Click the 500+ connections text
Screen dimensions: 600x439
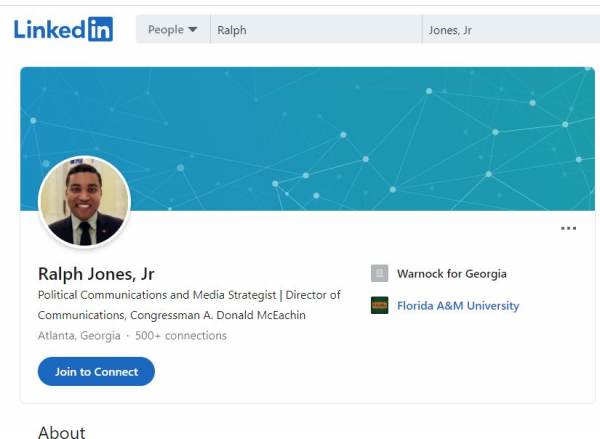pos(181,336)
